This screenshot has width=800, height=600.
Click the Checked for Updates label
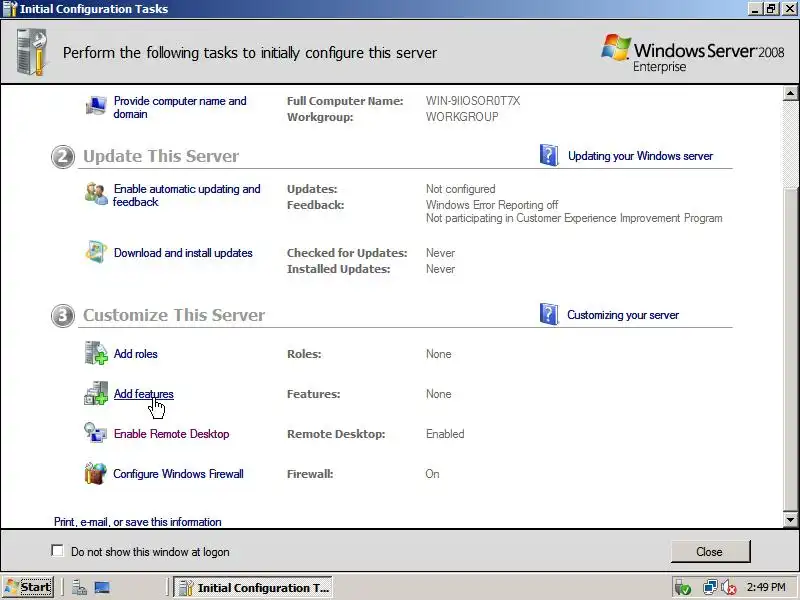click(347, 253)
